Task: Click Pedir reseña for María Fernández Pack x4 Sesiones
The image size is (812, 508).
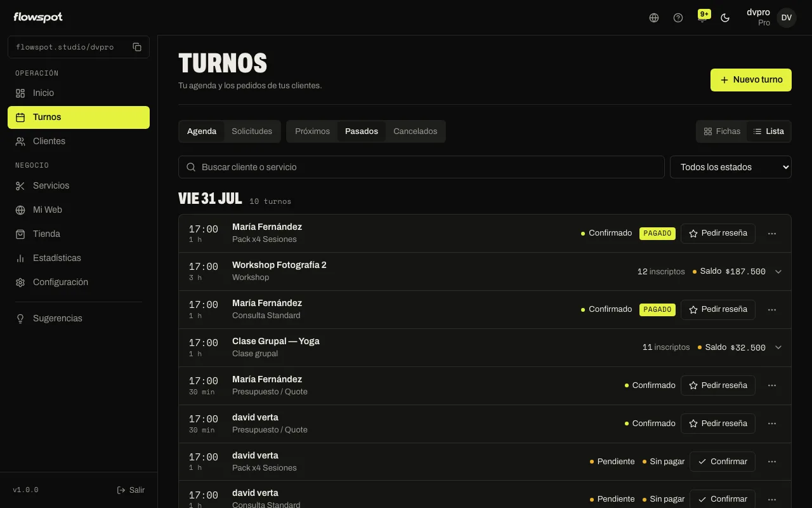Action: pyautogui.click(x=718, y=234)
